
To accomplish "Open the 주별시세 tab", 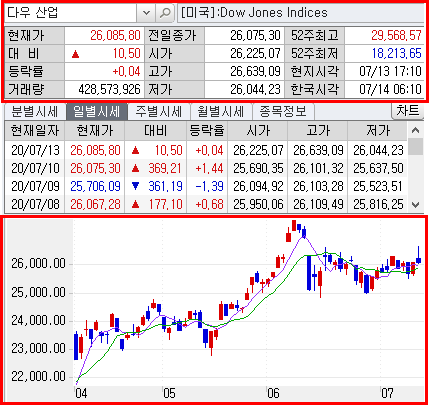I will point(159,111).
